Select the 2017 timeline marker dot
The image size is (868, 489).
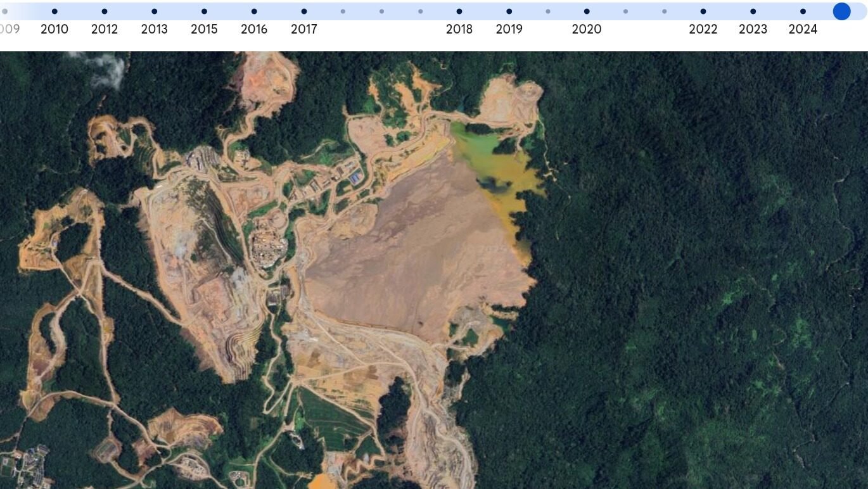coord(303,10)
